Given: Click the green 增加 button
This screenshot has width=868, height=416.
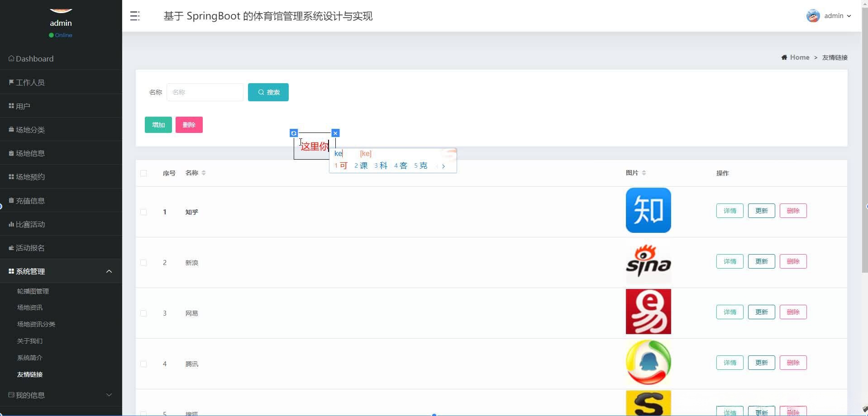Looking at the screenshot, I should pos(158,125).
